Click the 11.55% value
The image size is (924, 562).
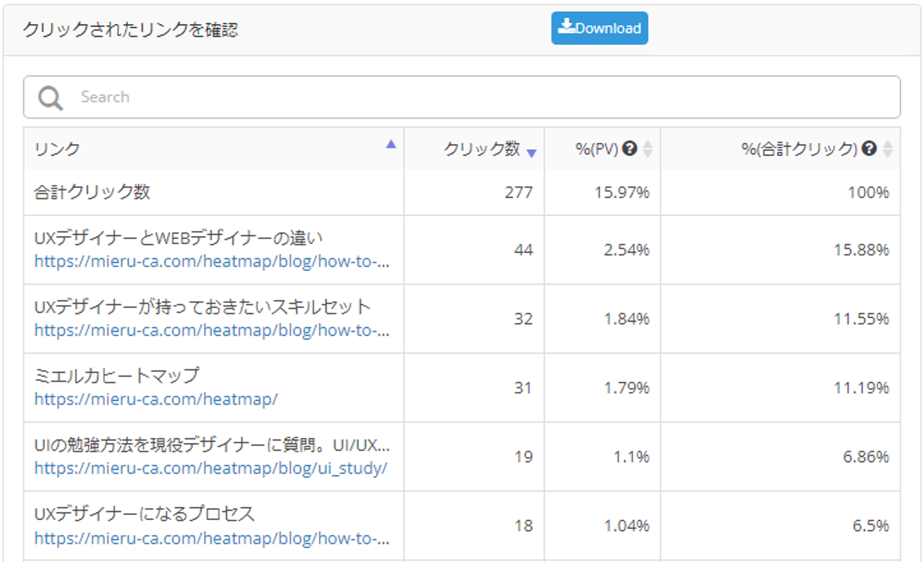pyautogui.click(x=861, y=319)
